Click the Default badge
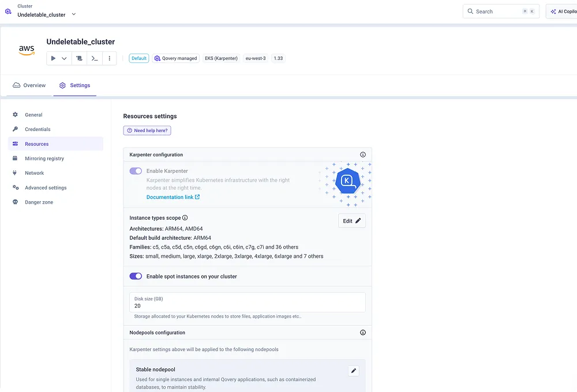577x392 pixels. (x=138, y=58)
